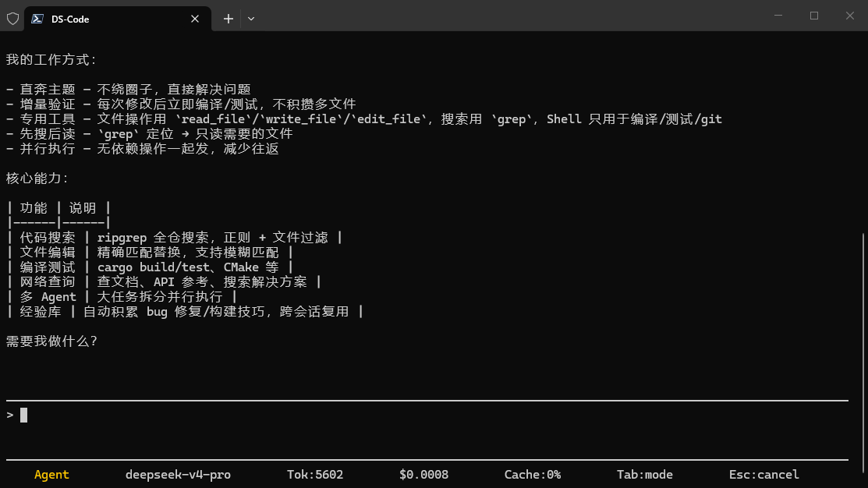Click the 网络查询 table row
Screen dimensions: 868x488
tap(164, 282)
